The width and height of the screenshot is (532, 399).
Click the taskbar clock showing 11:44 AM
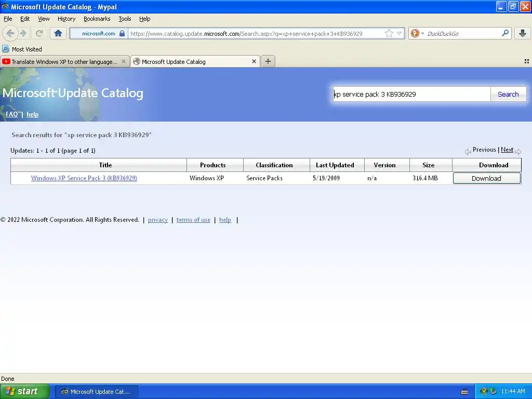click(513, 392)
